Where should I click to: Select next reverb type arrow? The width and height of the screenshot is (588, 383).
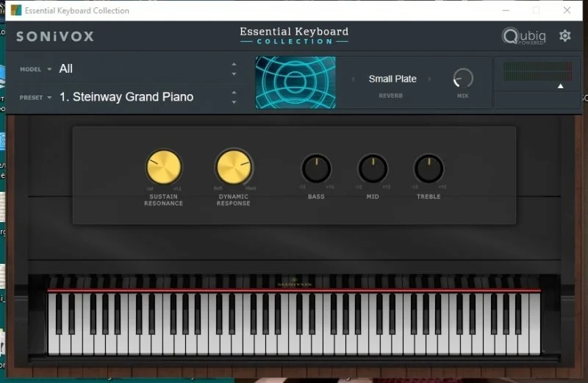(429, 79)
